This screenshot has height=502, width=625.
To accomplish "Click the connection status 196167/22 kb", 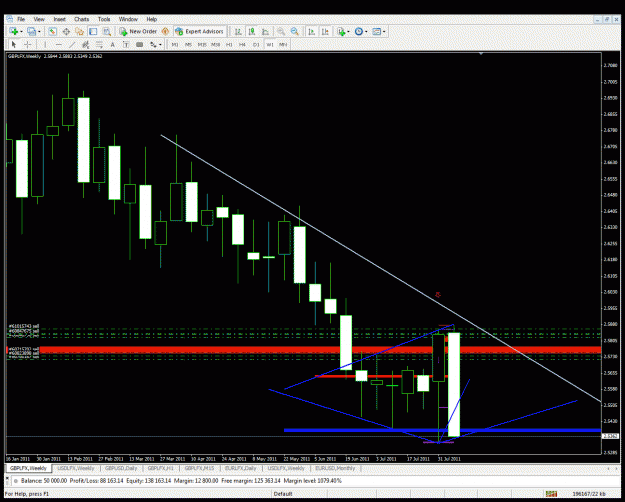I will click(589, 494).
